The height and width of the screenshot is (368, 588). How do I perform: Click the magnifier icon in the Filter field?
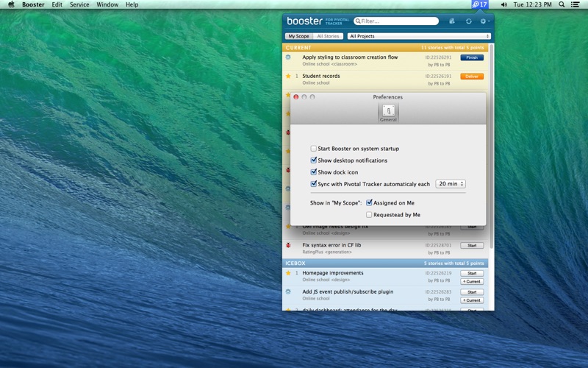click(x=358, y=21)
